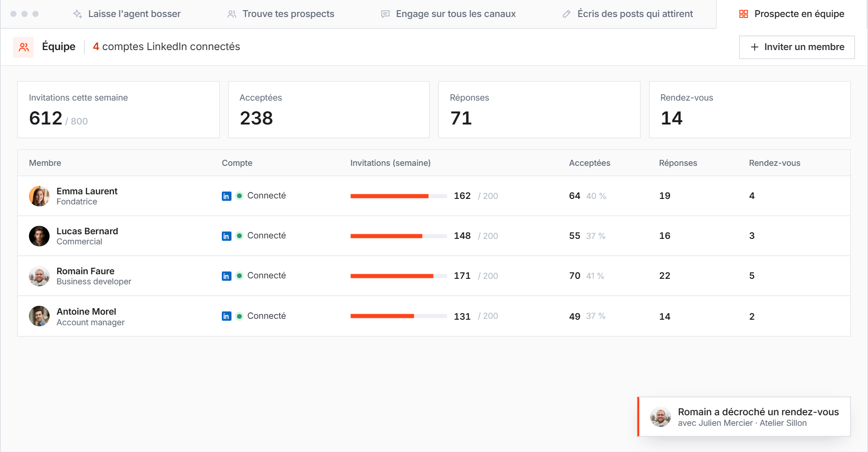The width and height of the screenshot is (868, 452).
Task: Click Antoine Morel's invitations progress bar
Action: click(399, 316)
